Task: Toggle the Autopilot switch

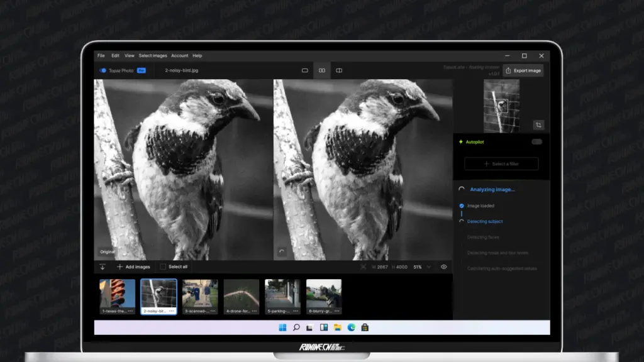Action: [536, 142]
